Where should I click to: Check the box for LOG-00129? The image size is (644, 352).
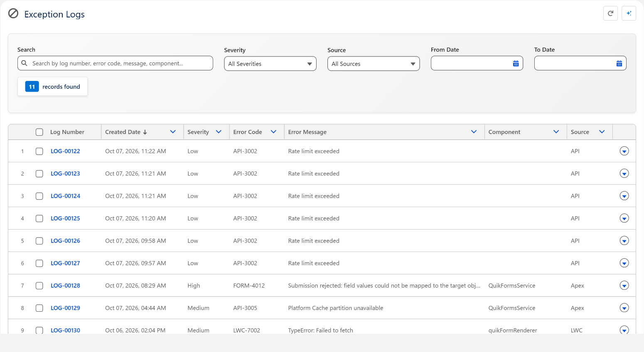pos(39,308)
